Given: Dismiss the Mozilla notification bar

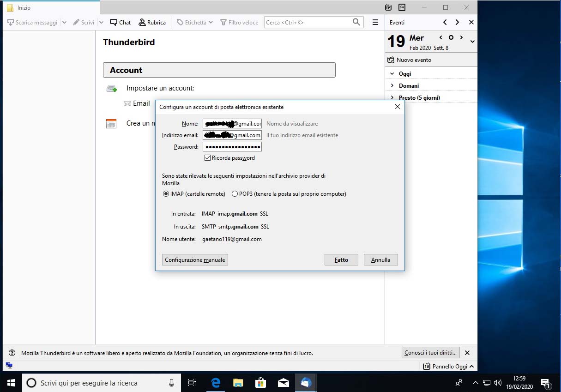Looking at the screenshot, I should (x=467, y=353).
